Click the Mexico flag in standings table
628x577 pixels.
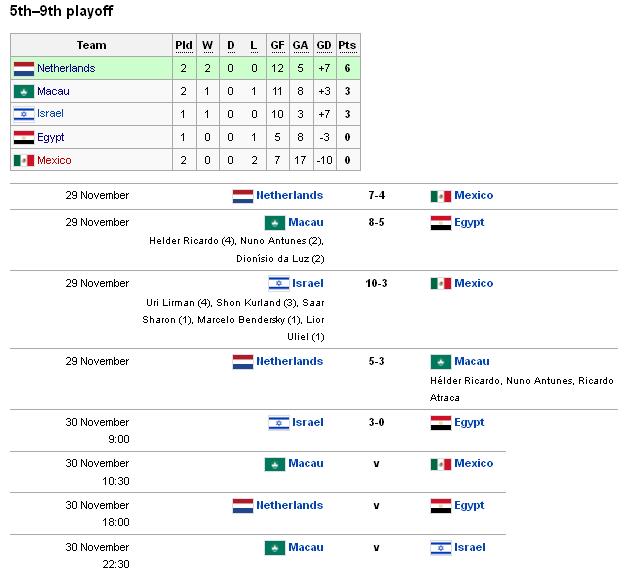pyautogui.click(x=24, y=161)
